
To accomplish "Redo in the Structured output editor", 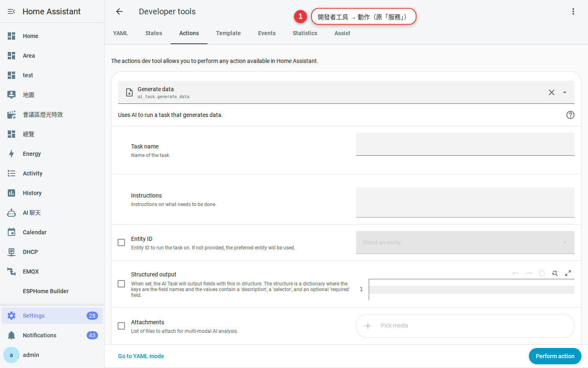I will coord(529,273).
